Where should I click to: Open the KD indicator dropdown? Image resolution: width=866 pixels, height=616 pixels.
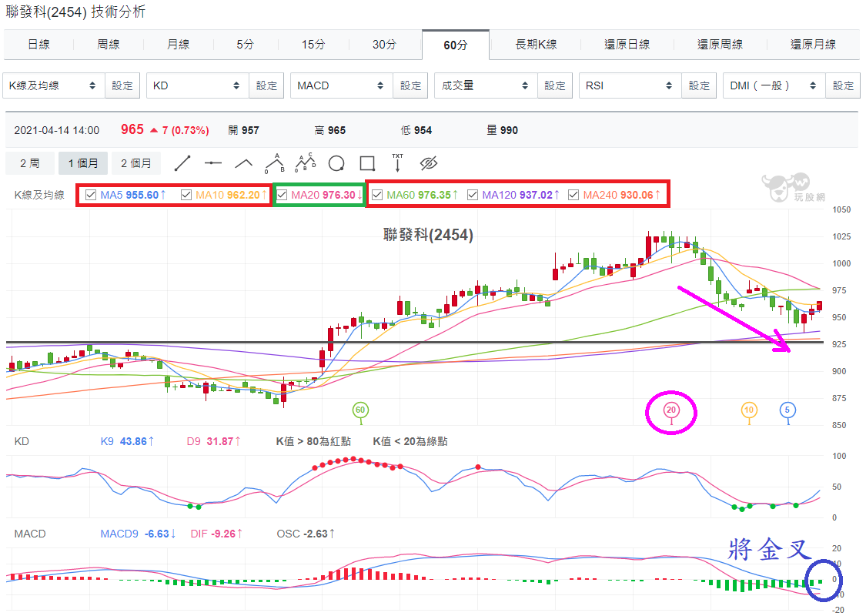click(198, 85)
